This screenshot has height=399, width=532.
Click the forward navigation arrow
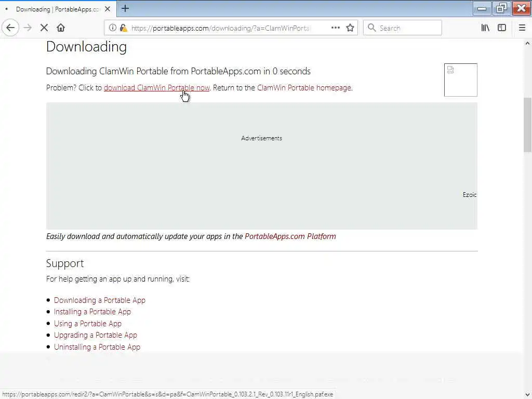(x=28, y=28)
